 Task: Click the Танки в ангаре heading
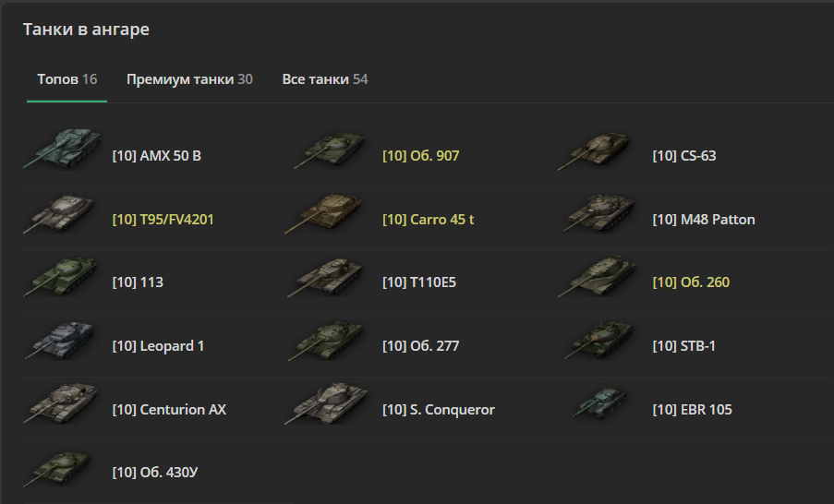[x=86, y=30]
